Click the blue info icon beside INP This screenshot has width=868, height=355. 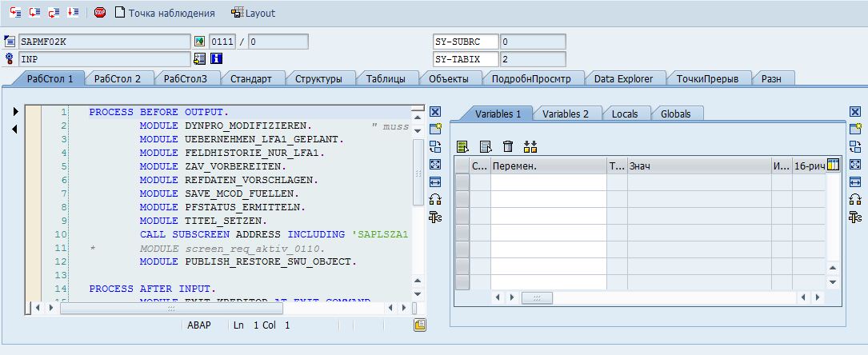pos(216,59)
